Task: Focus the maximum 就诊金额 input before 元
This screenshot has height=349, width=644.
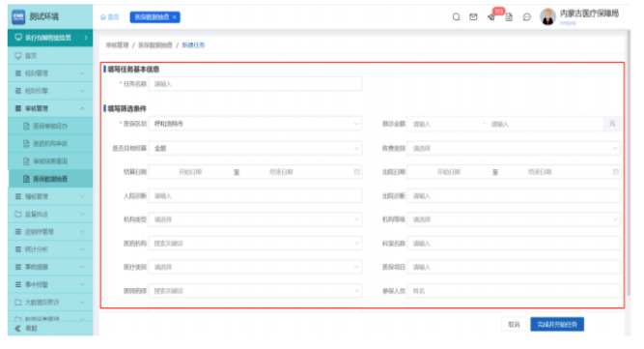Action: [x=546, y=124]
